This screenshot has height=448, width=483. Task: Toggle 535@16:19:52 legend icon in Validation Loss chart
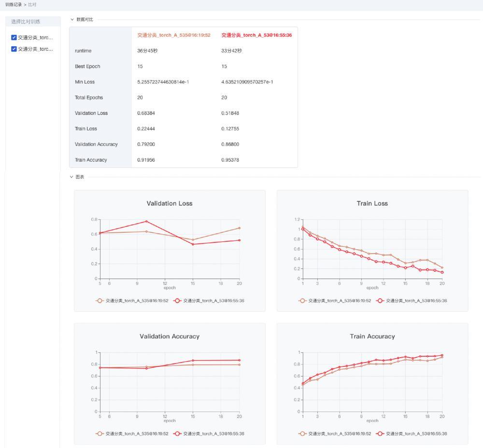[99, 301]
